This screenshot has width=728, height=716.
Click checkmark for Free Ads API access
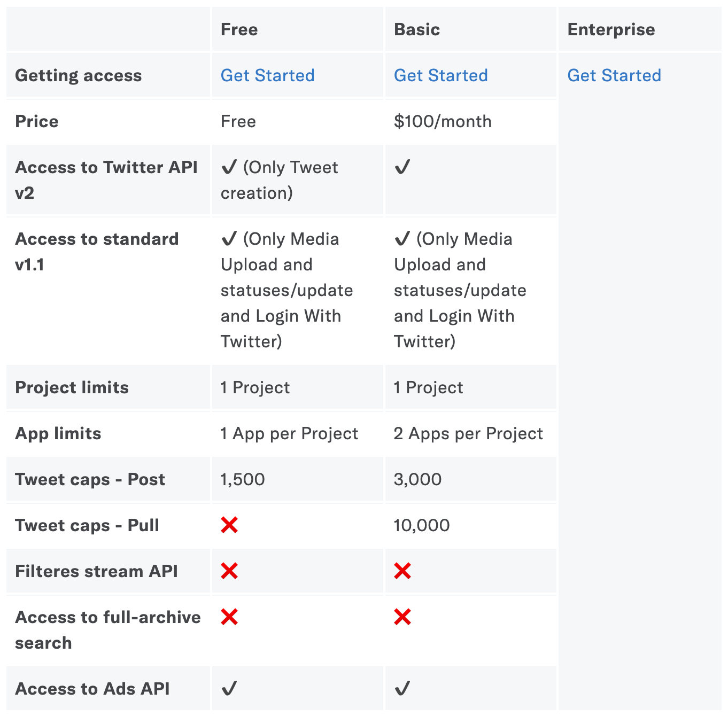tap(229, 688)
